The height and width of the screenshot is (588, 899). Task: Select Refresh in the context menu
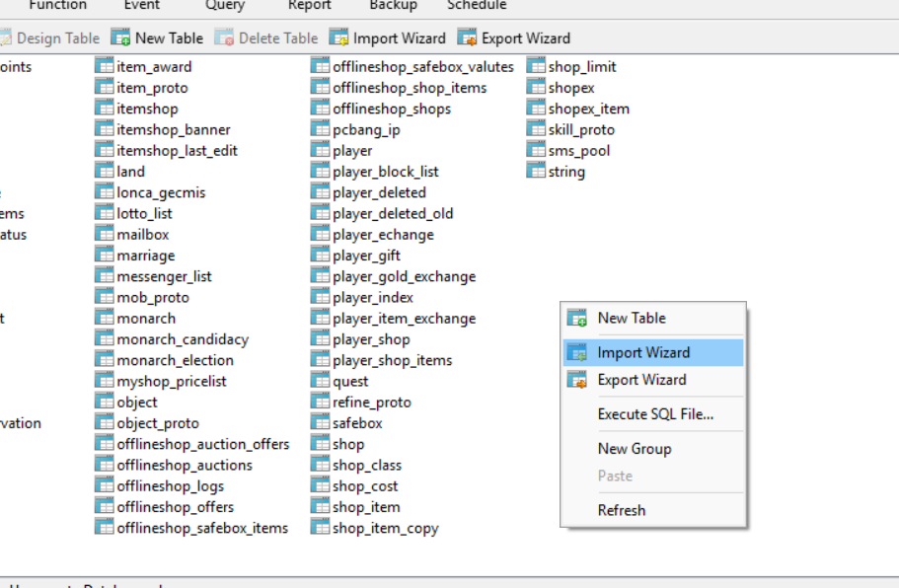(x=622, y=510)
